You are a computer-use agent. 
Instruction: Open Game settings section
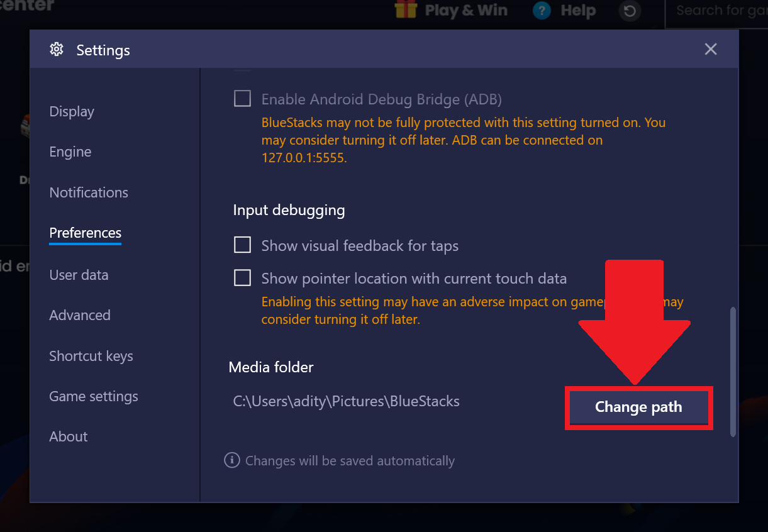[x=94, y=396]
